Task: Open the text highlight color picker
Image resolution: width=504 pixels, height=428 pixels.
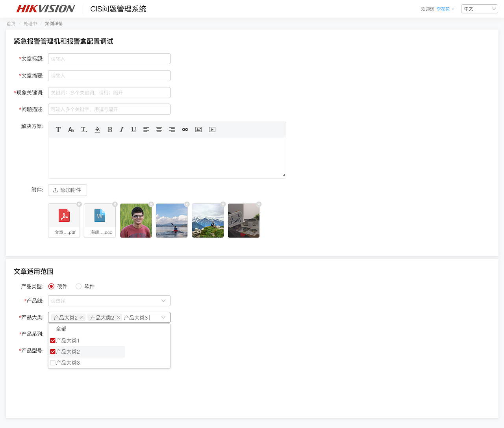Action: 97,129
